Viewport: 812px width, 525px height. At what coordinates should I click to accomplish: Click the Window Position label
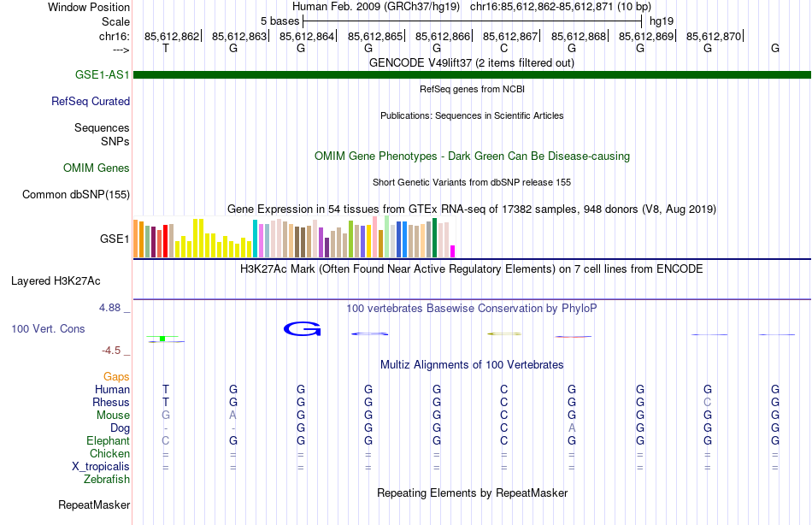(x=89, y=7)
